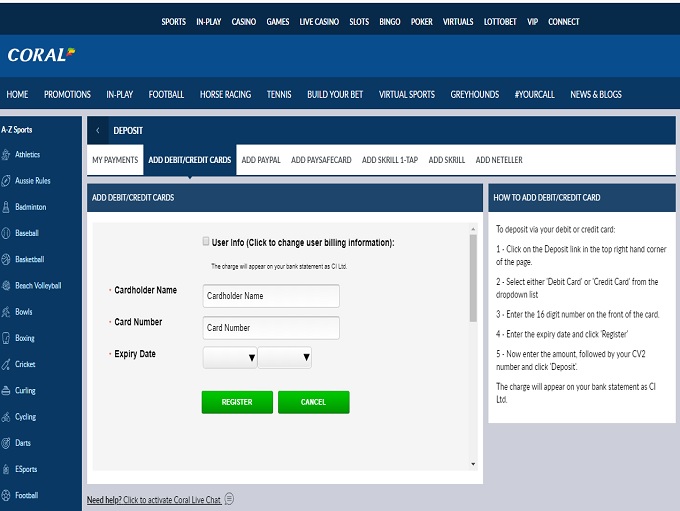Open Live Casino in top menu

coord(319,22)
